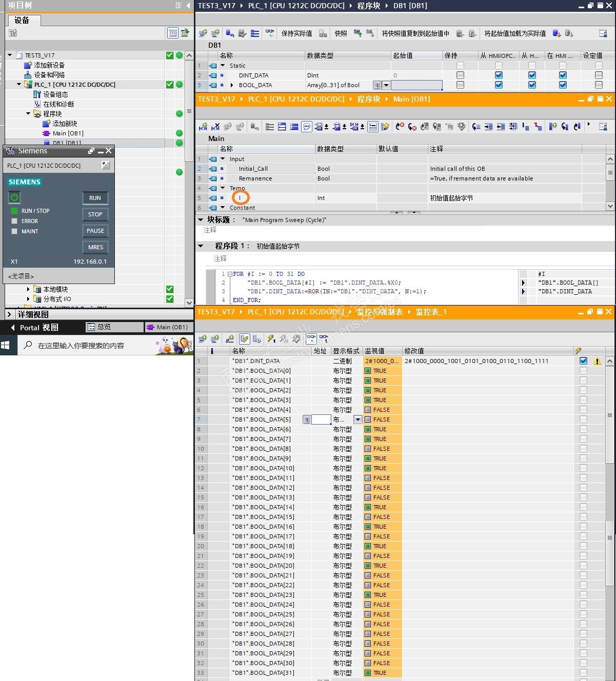The image size is (616, 681).
Task: Open the display format dropdown for BOOL_DATA[5]
Action: (x=357, y=419)
